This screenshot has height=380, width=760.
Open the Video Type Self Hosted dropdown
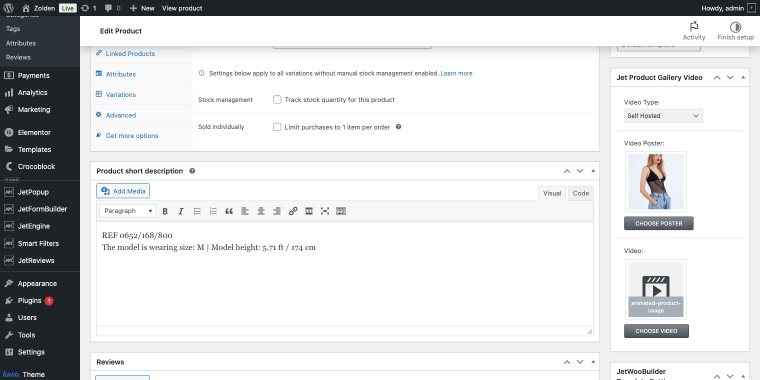(663, 116)
